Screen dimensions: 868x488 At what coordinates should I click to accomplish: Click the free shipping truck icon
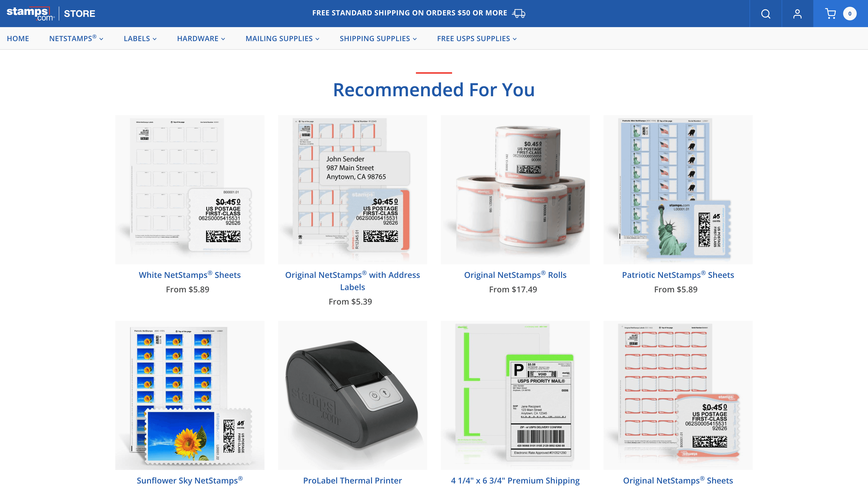[x=519, y=13]
